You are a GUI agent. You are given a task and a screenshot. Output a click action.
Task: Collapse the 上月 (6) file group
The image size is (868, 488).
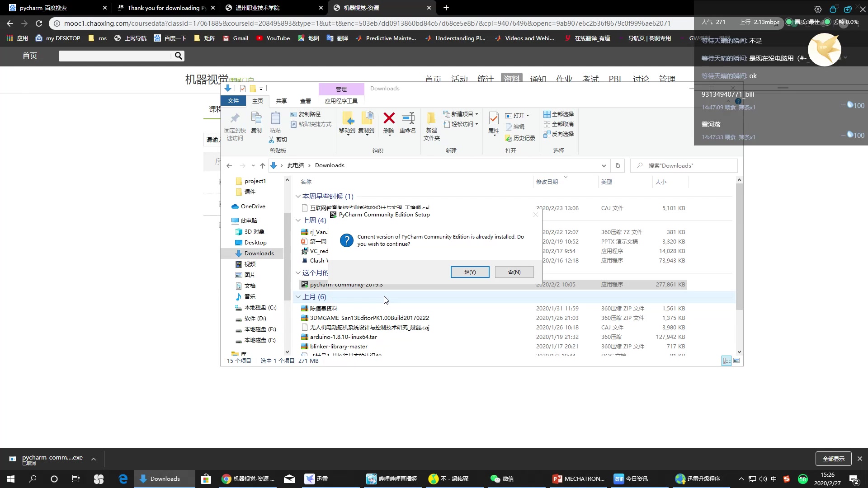point(298,297)
